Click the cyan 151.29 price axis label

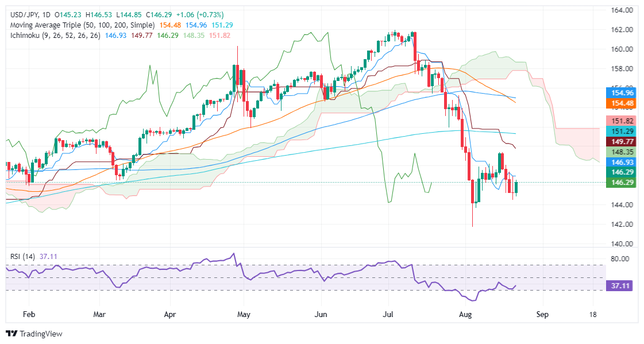[x=621, y=131]
